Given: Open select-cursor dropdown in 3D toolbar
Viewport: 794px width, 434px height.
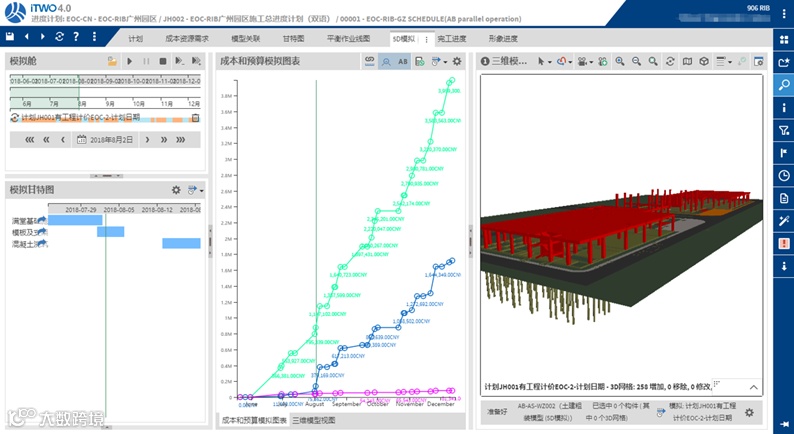Looking at the screenshot, I should (544, 61).
